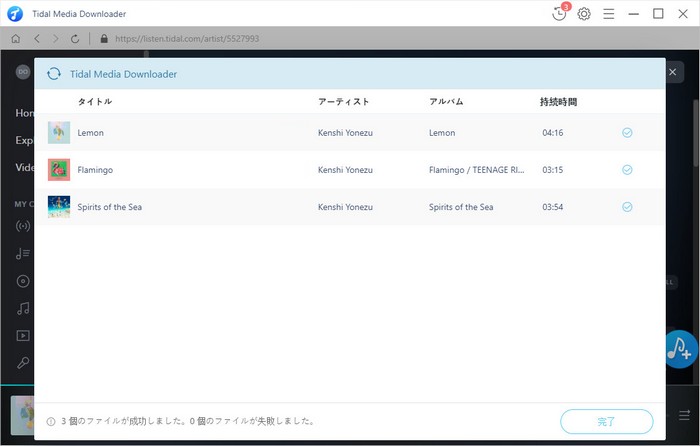Navigate forward with the right arrow
Viewport: 700px width, 446px height.
coord(56,39)
